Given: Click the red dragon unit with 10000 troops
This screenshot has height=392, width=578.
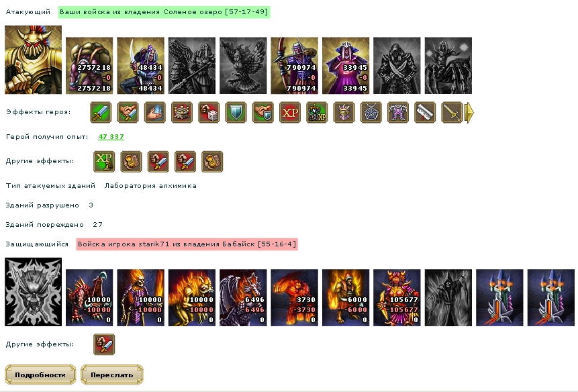Looking at the screenshot, I should [89, 297].
